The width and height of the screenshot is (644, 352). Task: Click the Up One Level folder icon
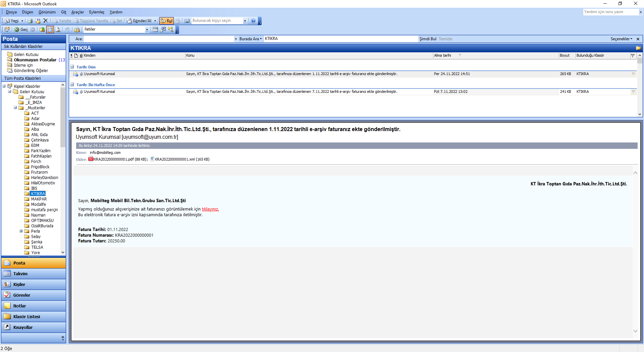coord(42,30)
